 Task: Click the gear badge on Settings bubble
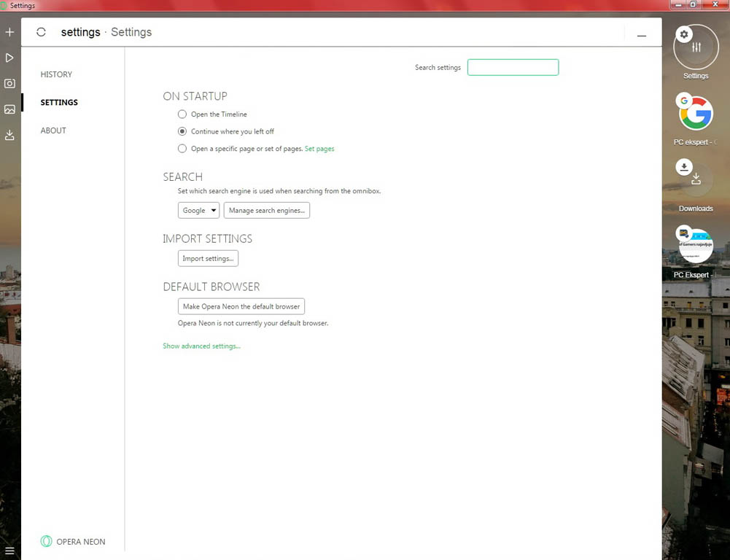[684, 34]
